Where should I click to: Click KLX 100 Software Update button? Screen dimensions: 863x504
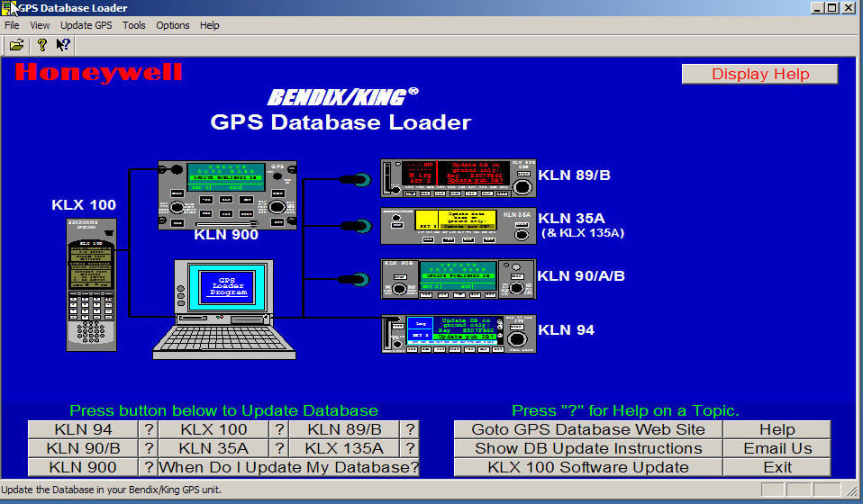(588, 467)
